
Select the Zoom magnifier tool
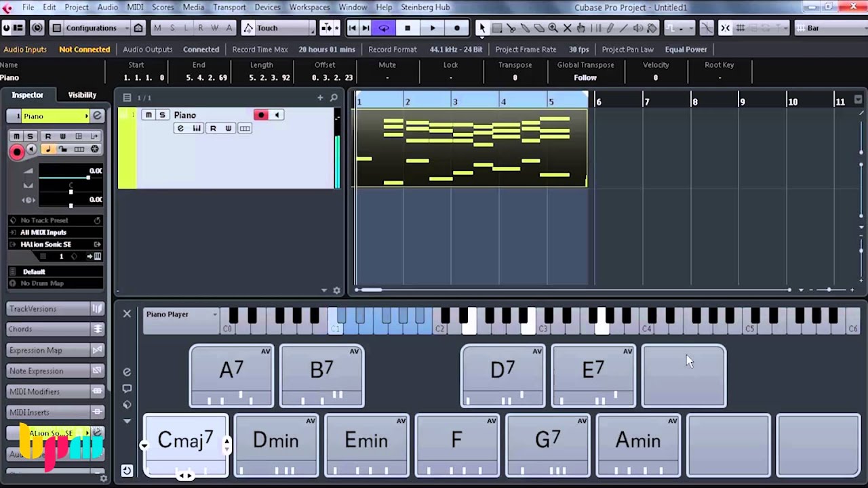click(553, 28)
